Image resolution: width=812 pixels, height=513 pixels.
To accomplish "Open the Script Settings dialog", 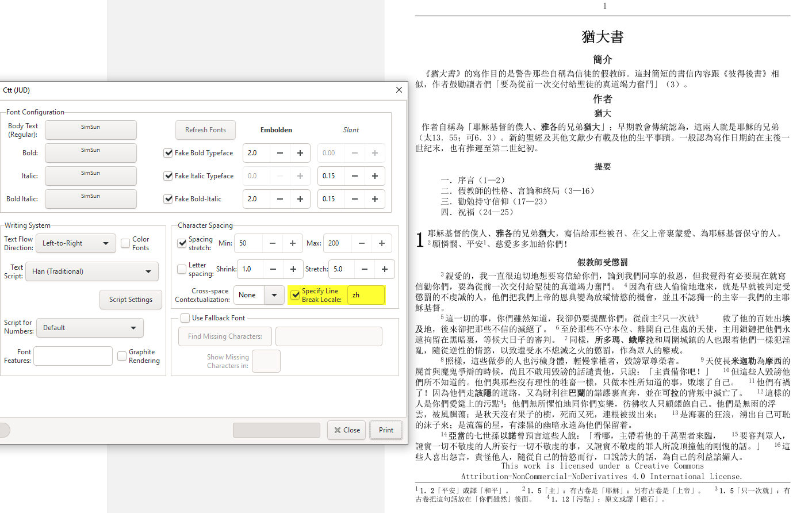I will pos(131,300).
